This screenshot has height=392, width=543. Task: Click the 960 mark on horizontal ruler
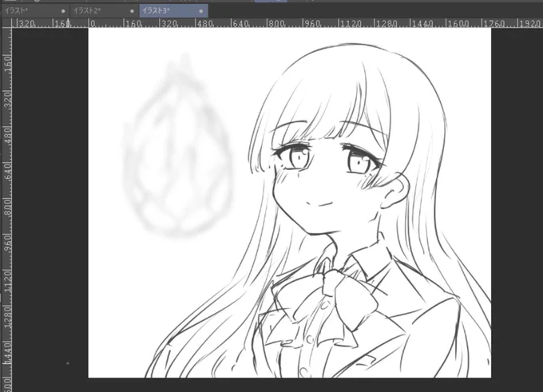click(x=313, y=23)
